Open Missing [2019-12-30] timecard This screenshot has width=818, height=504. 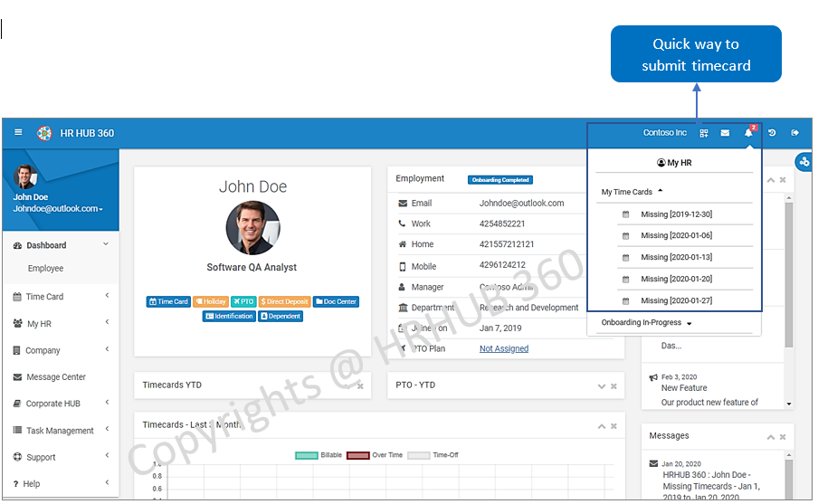pos(676,214)
